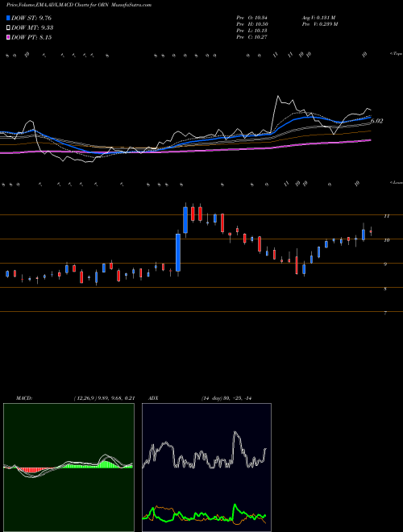The height and width of the screenshot is (532, 403).
Task: Click the price axis label 8
Action: tap(385, 289)
